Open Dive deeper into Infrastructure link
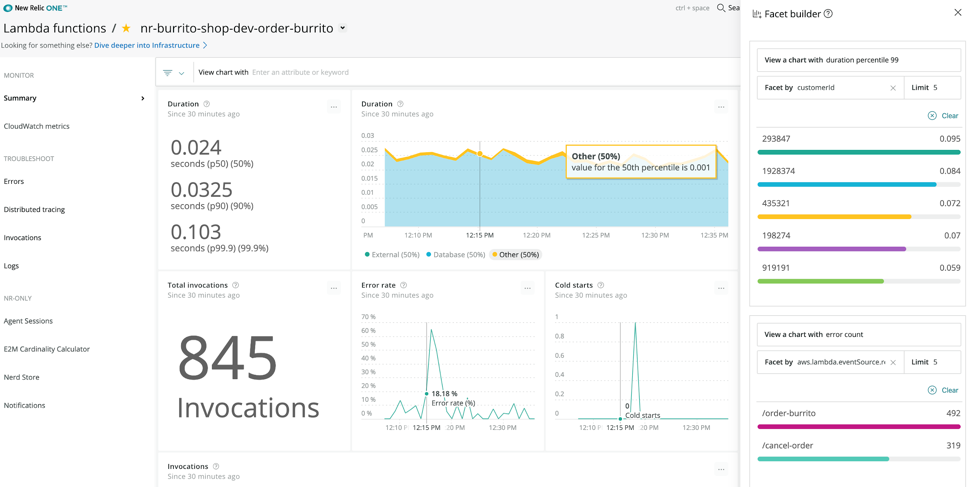Screen dimensions: 974x487 click(x=151, y=45)
